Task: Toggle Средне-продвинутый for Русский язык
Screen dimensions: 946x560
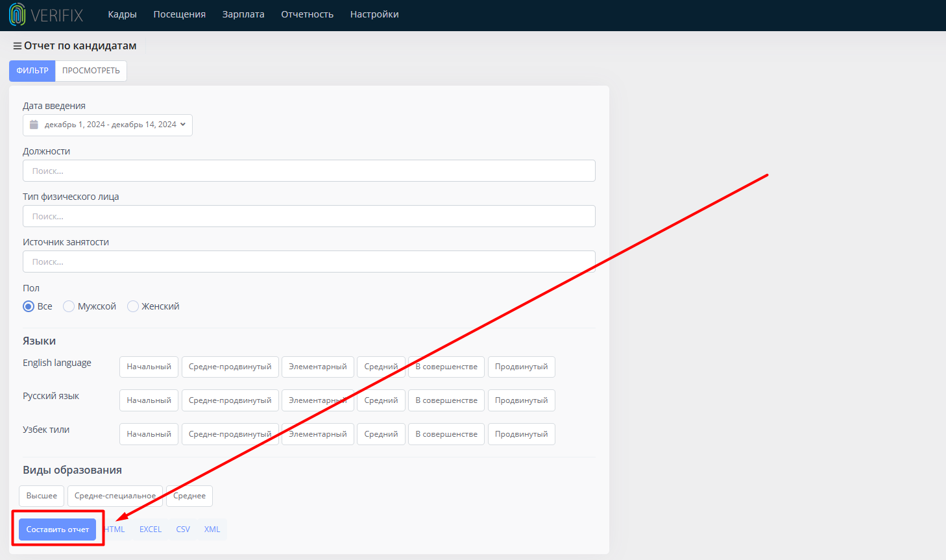Action: pyautogui.click(x=230, y=400)
